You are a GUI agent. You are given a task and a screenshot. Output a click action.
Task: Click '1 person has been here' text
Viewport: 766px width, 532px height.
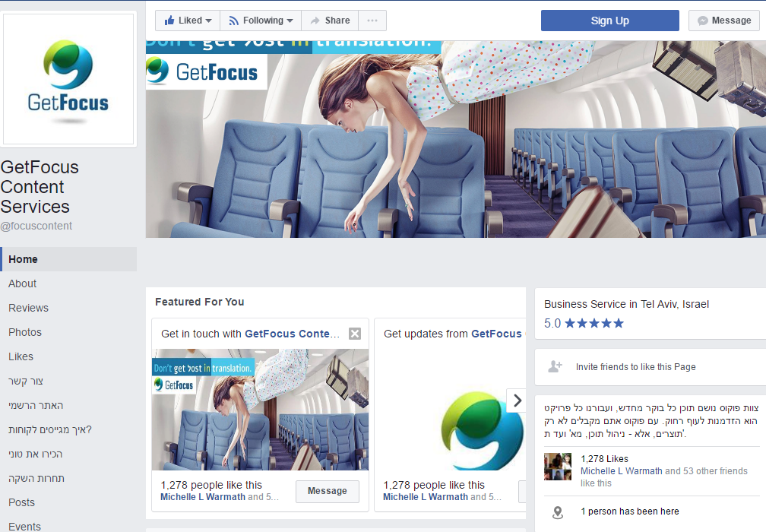pos(630,511)
